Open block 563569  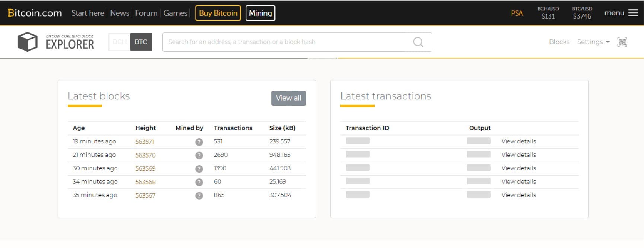[145, 169]
